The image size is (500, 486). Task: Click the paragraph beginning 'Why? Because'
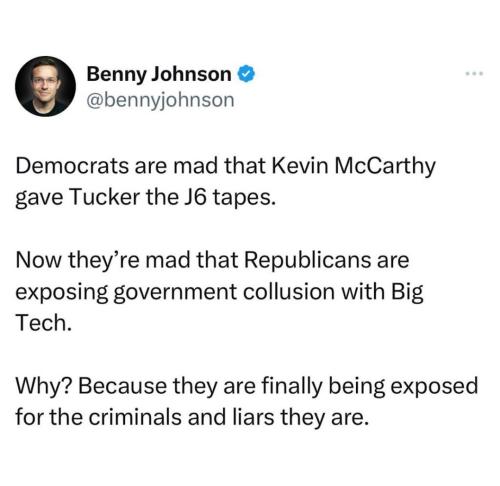coord(247,401)
